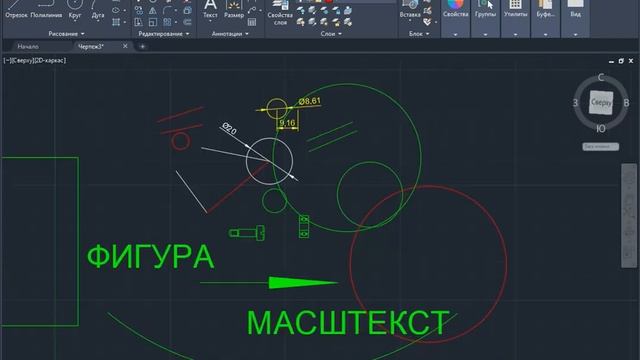The image size is (640, 360).
Task: Expand the Аннотации panel title
Action: tap(230, 34)
